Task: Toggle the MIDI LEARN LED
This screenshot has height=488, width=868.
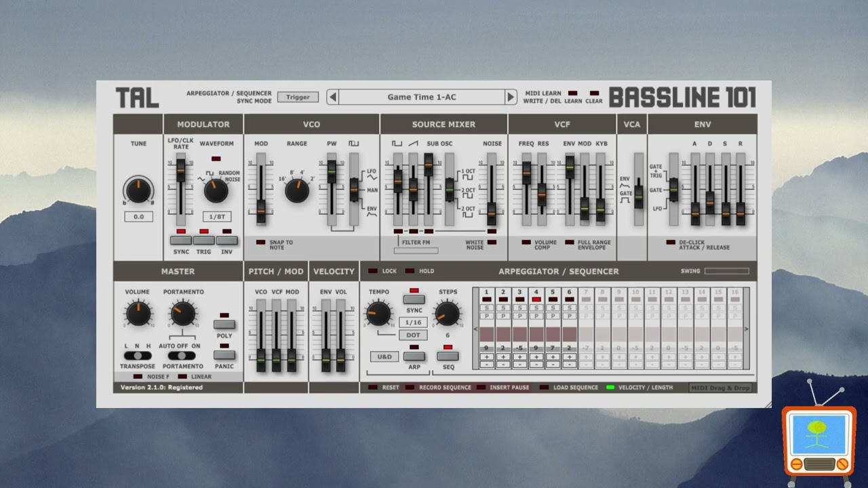Action: (573, 93)
